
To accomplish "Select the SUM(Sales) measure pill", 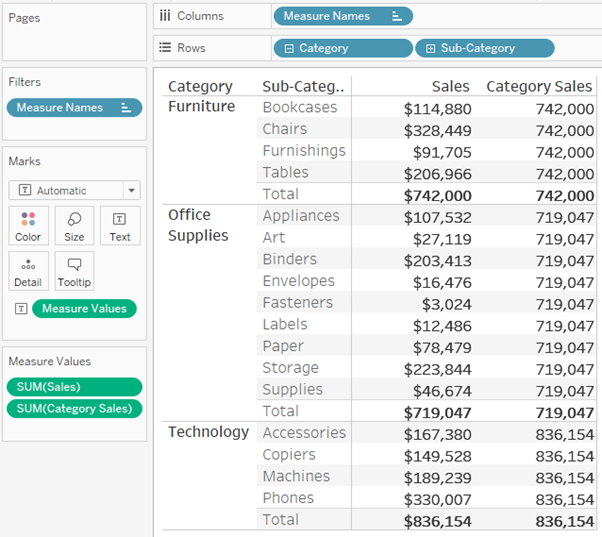I will 74,387.
